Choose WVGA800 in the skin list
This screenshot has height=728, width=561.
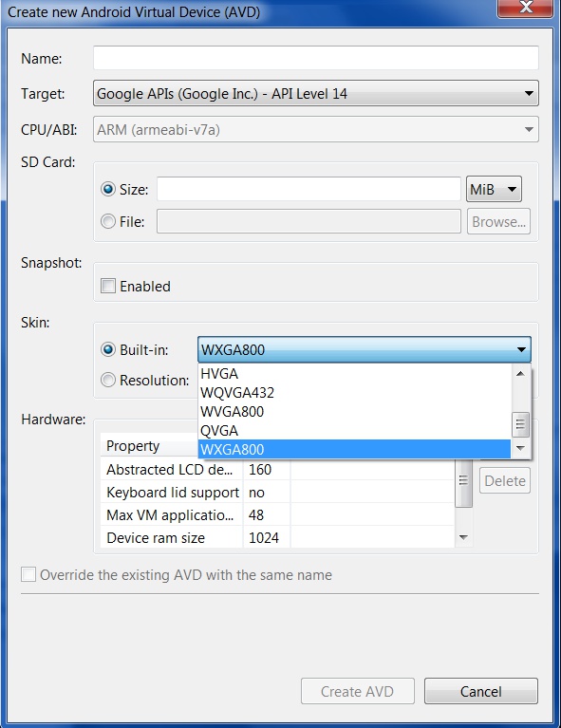pyautogui.click(x=355, y=412)
